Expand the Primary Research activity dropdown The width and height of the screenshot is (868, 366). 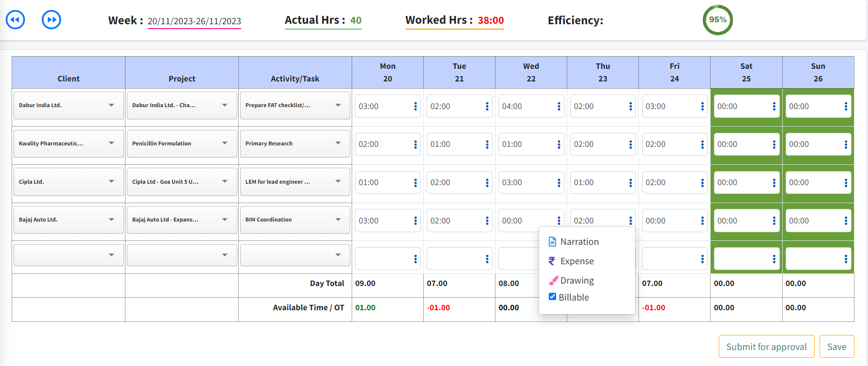coord(295,143)
